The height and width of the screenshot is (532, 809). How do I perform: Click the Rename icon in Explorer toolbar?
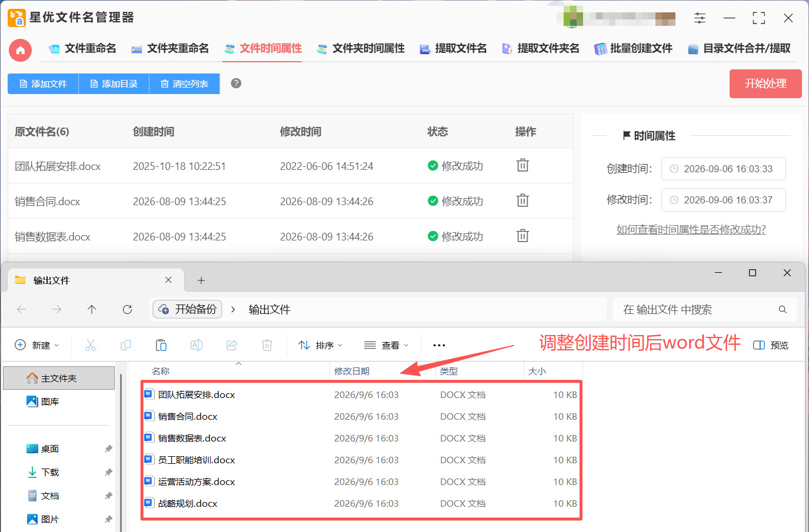[x=197, y=345]
